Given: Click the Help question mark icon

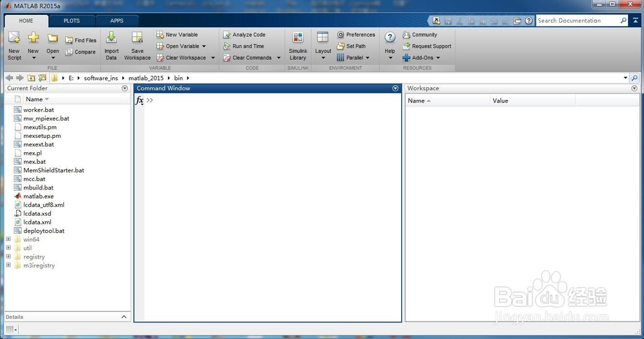Looking at the screenshot, I should pyautogui.click(x=390, y=37).
